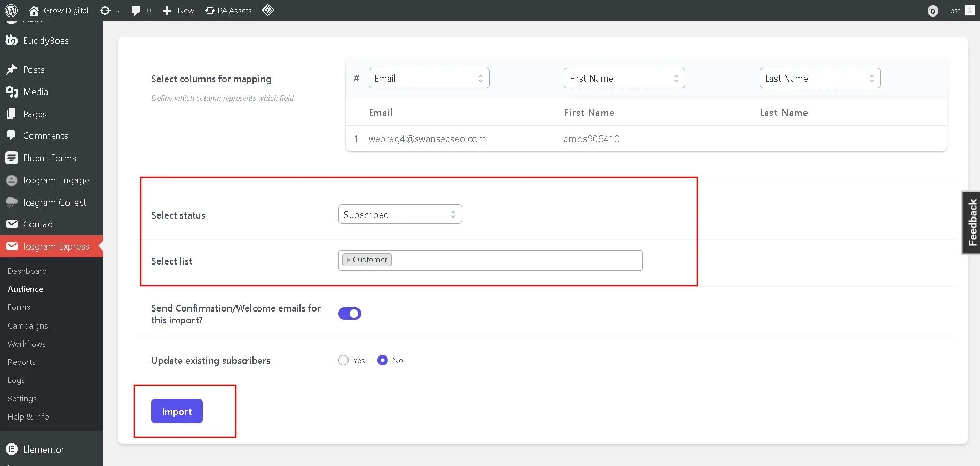This screenshot has height=466, width=980.
Task: Open the Workflows submenu item
Action: [x=27, y=344]
